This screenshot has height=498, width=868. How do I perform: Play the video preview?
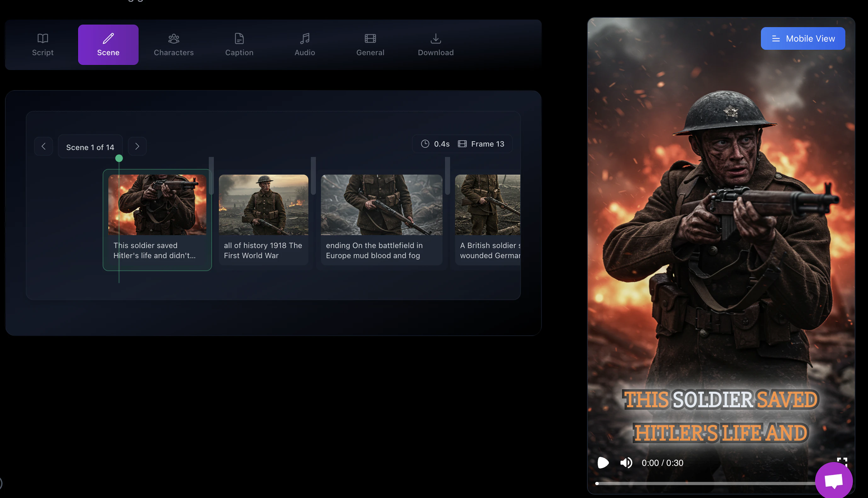pyautogui.click(x=603, y=462)
